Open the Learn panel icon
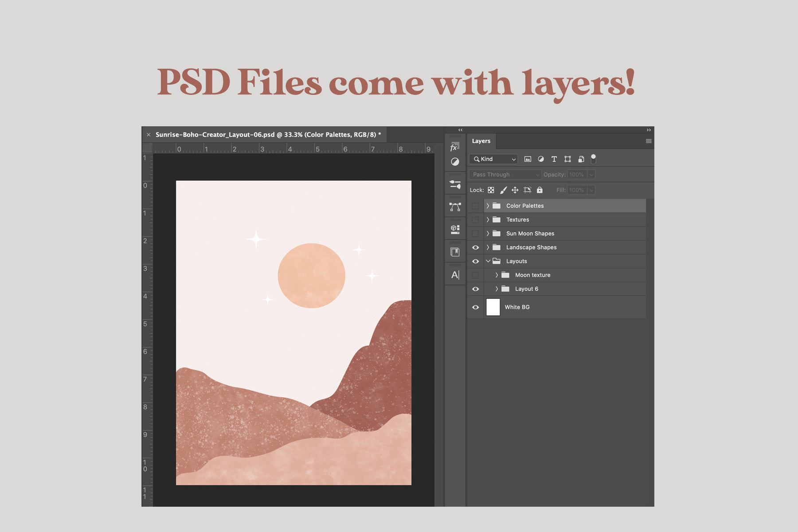The image size is (798, 532). [455, 252]
